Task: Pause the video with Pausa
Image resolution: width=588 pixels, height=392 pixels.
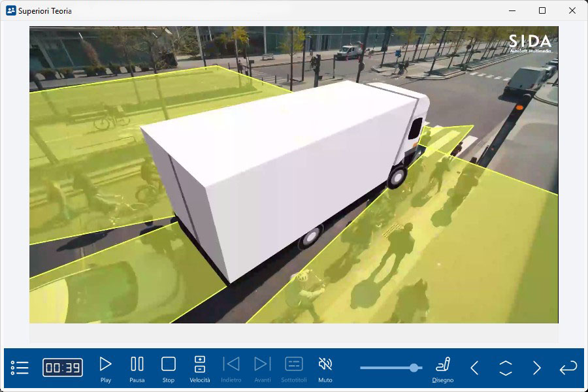Action: (137, 368)
